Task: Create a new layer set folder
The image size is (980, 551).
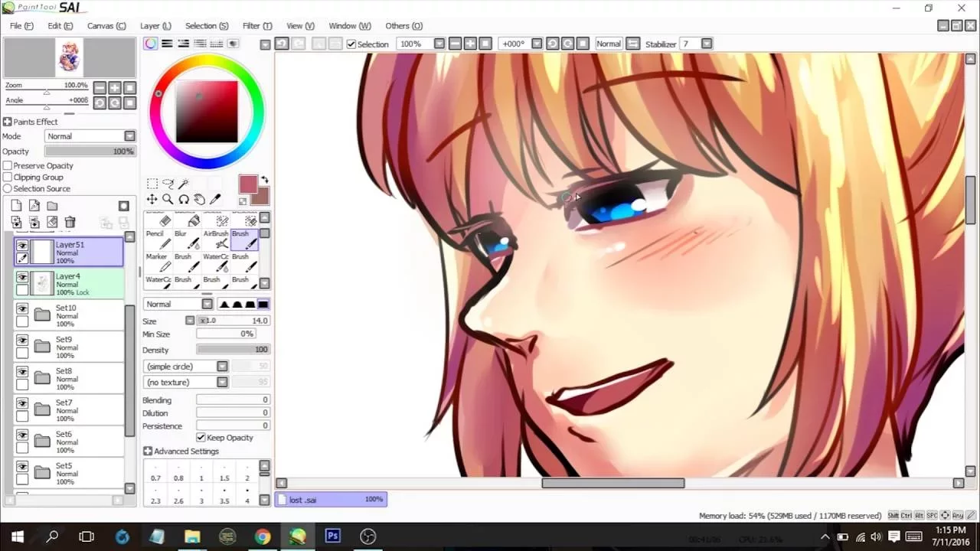Action: (x=52, y=206)
